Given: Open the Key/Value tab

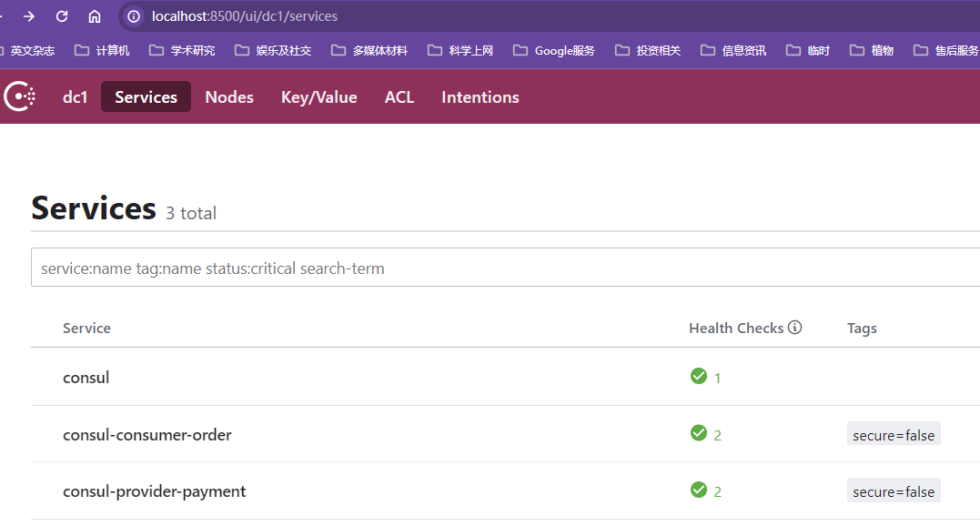Looking at the screenshot, I should 318,96.
